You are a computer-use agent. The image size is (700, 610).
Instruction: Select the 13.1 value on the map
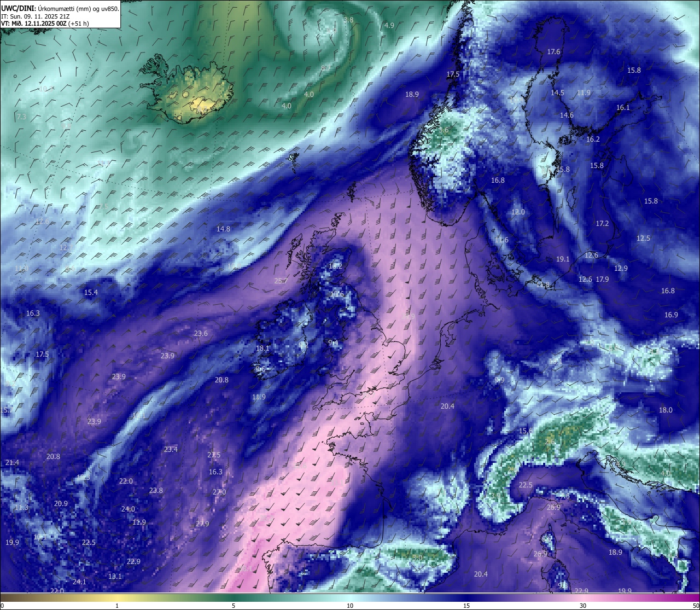115,577
